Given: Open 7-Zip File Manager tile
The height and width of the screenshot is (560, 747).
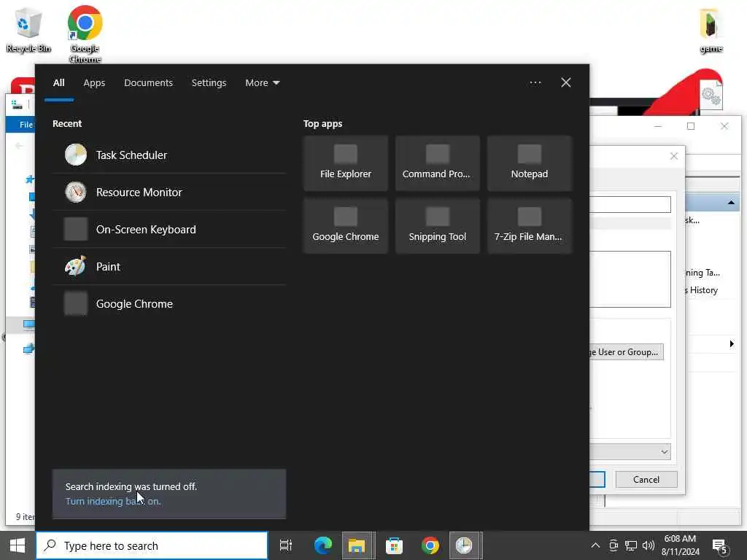Looking at the screenshot, I should (x=530, y=226).
